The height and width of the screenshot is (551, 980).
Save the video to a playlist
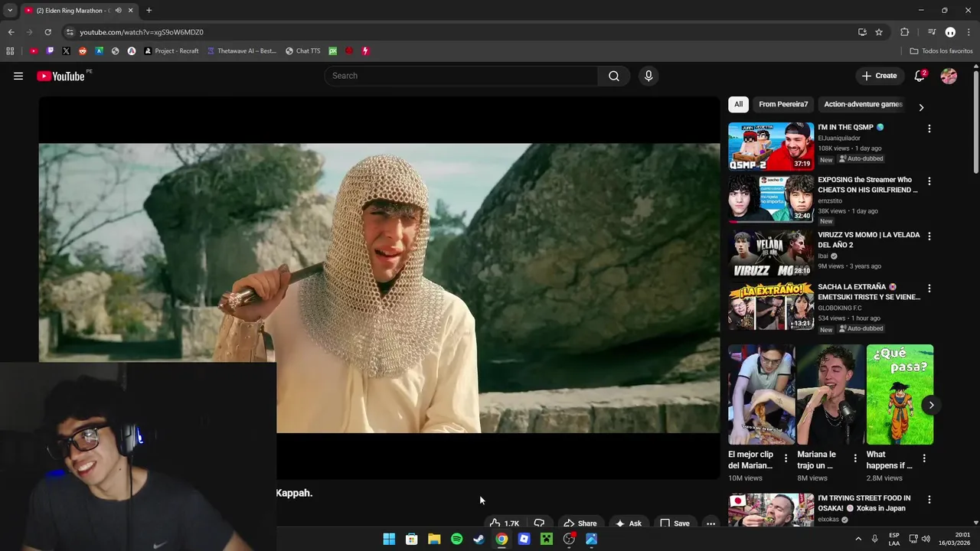pos(675,523)
